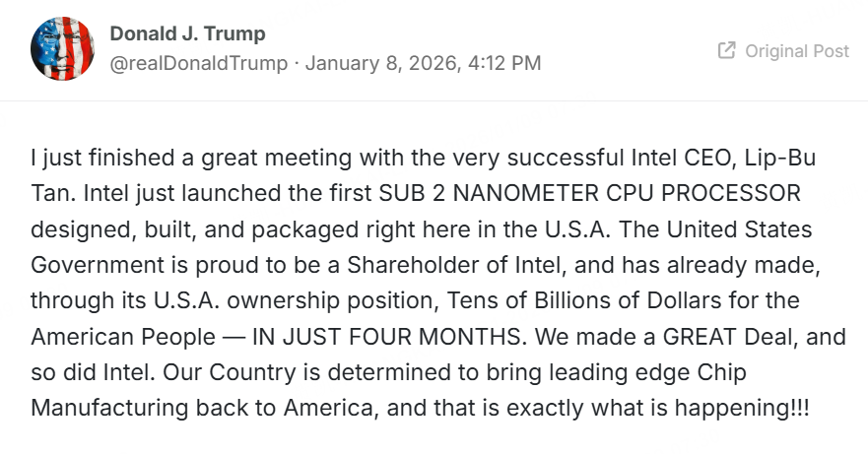Click the words American People
Viewport: 868px width, 454px height.
click(x=123, y=337)
